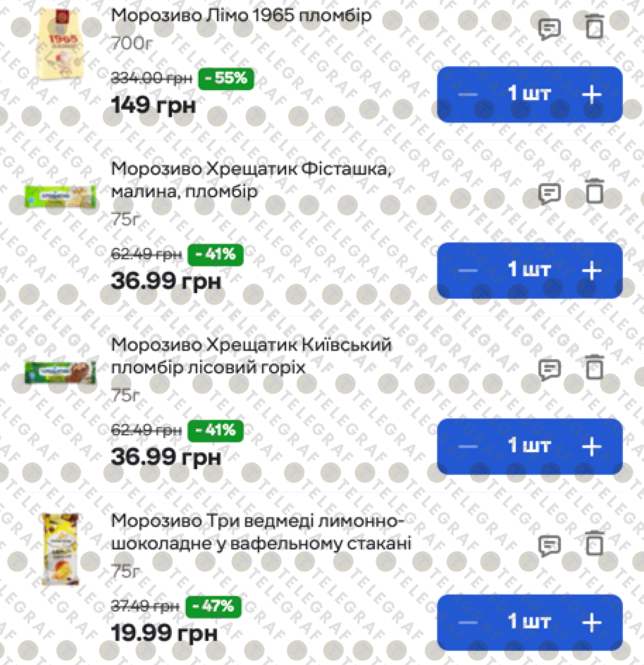Delete Хрещатик Київський пломбір лісовий горіх

click(x=594, y=368)
